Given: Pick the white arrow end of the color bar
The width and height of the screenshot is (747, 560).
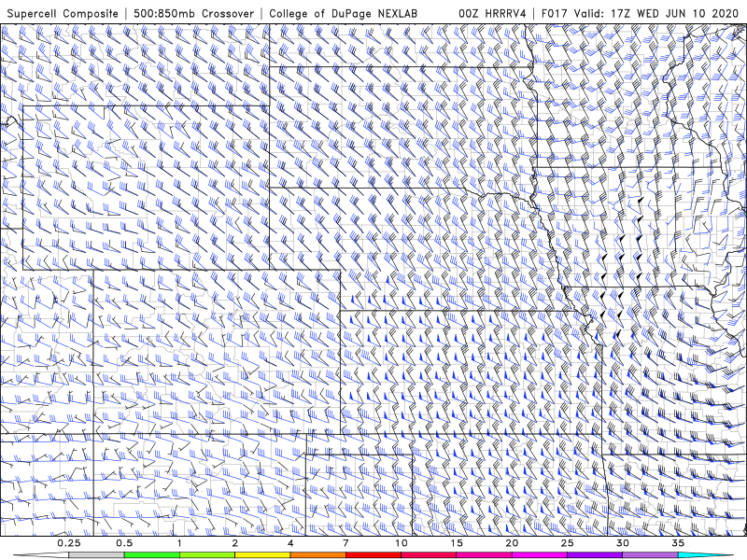Looking at the screenshot, I should coord(42,555).
